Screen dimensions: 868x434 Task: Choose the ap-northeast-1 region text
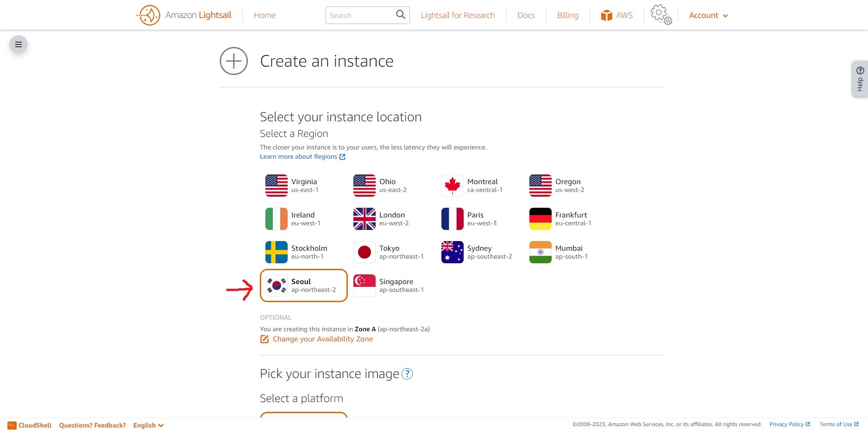click(401, 257)
